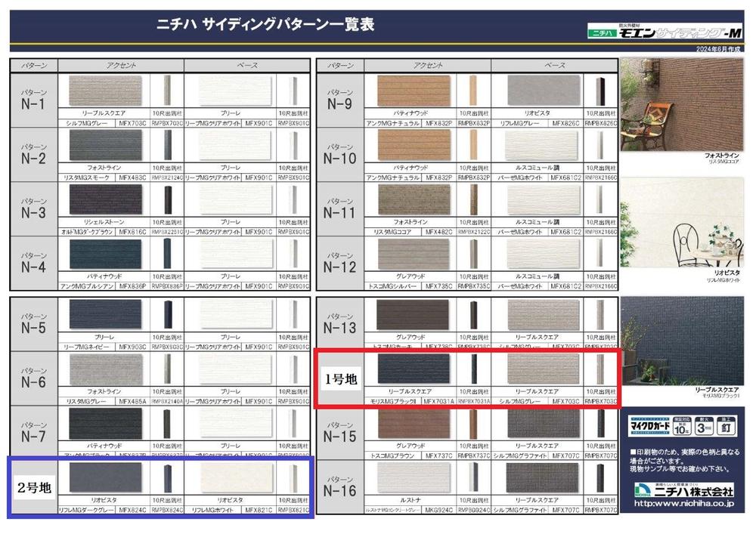Click the product code MFX485A

(x=132, y=402)
